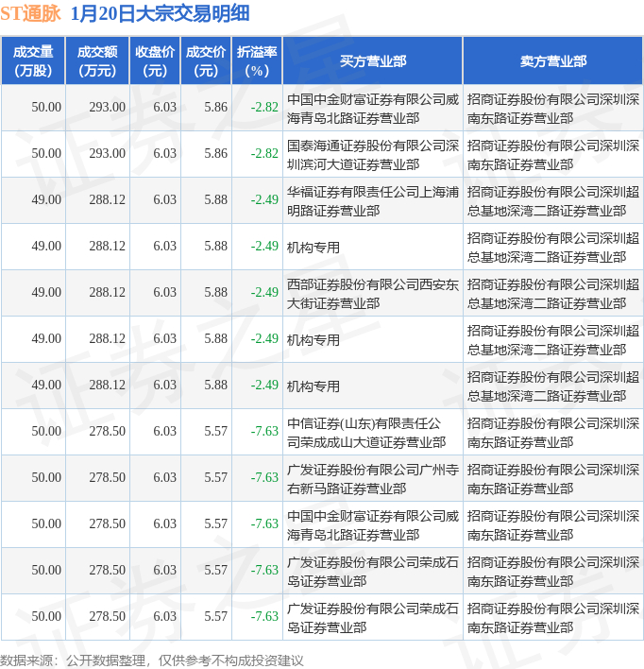The image size is (644, 669).
Task: Click the seller cell in the 中信证券(山东) row
Action: pyautogui.click(x=553, y=433)
